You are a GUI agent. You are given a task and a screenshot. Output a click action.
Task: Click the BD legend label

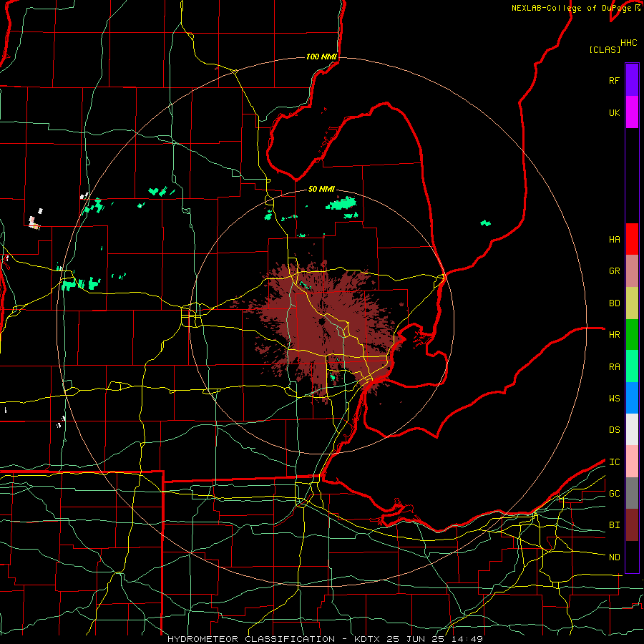(615, 303)
